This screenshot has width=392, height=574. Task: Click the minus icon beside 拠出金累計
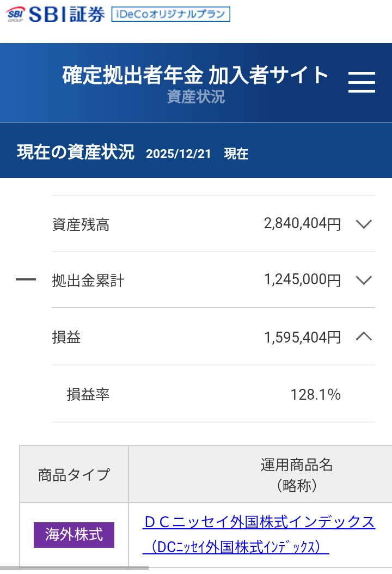pyautogui.click(x=26, y=280)
